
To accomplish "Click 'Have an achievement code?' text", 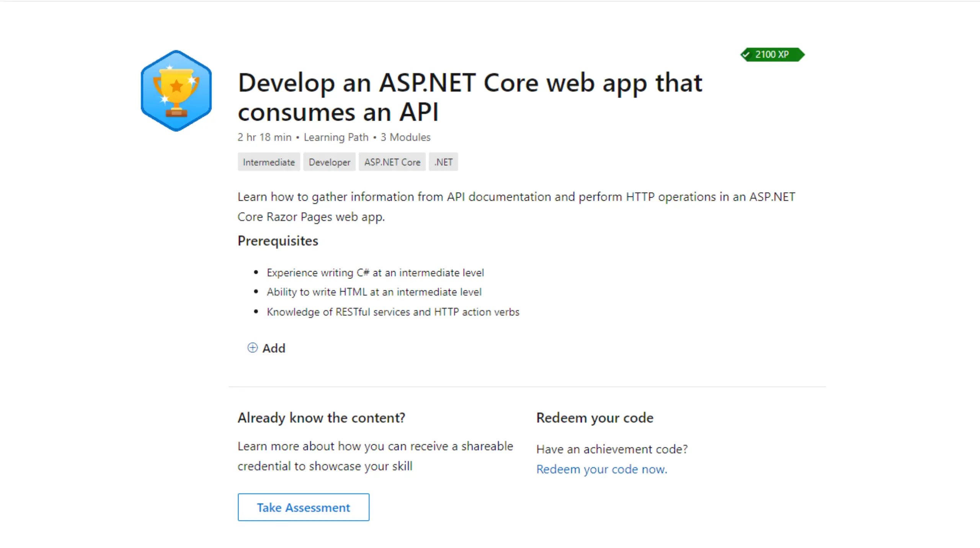I will (612, 449).
